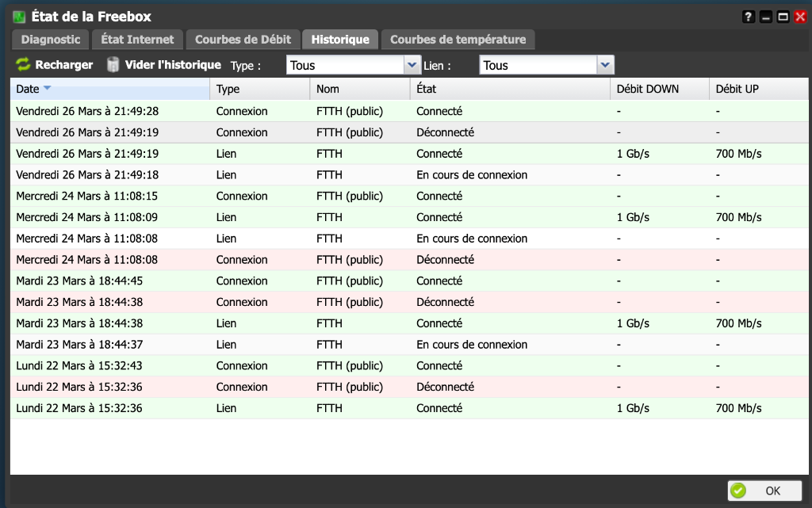Minimize the État de la Freebox window

click(x=765, y=17)
